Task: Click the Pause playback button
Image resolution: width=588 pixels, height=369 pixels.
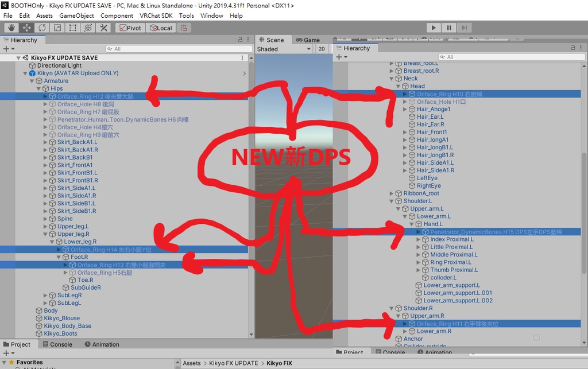Action: (448, 27)
